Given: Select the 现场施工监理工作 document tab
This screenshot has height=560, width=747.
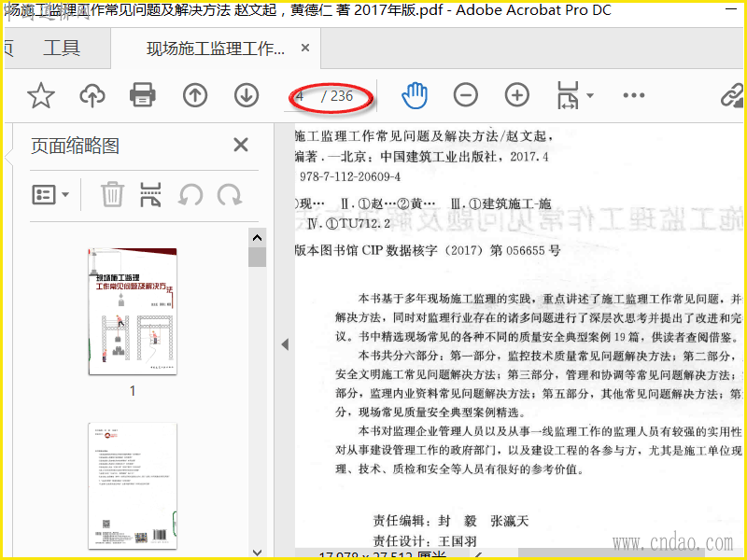Looking at the screenshot, I should (216, 49).
